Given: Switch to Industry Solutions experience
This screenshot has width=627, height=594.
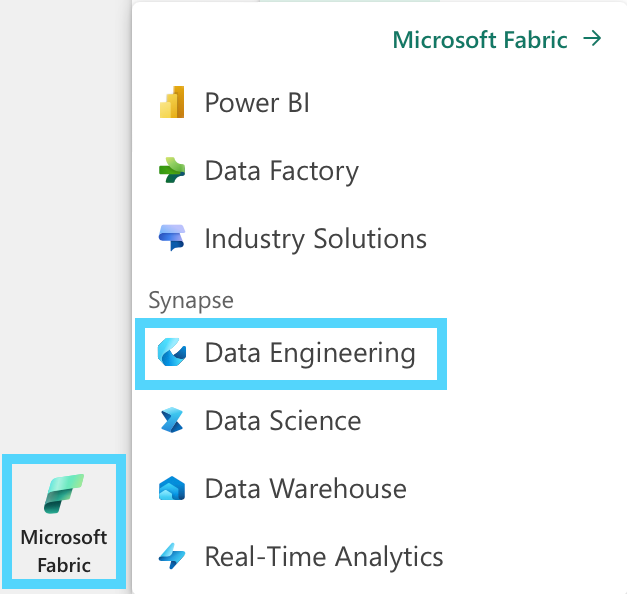Looking at the screenshot, I should [315, 239].
